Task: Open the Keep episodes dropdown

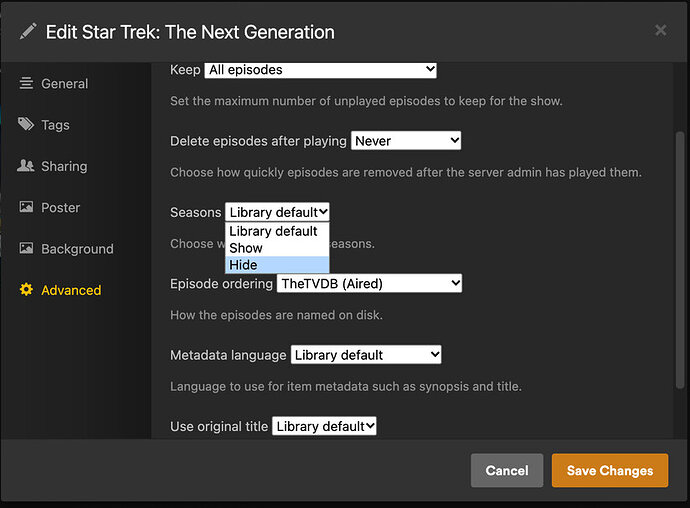Action: [321, 70]
